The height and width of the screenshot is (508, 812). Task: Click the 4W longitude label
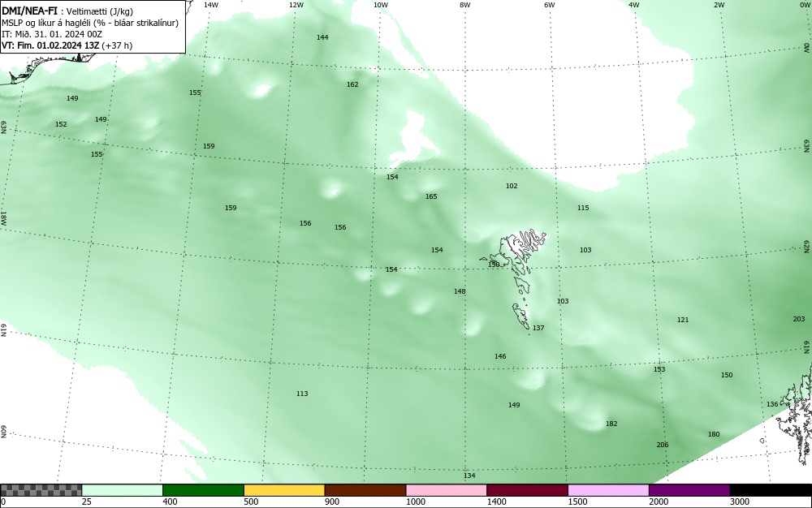click(x=634, y=5)
